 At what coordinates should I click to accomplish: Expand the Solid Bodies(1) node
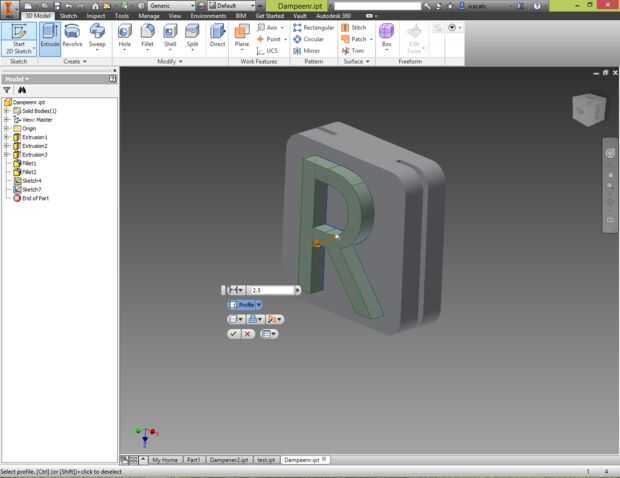[x=6, y=110]
